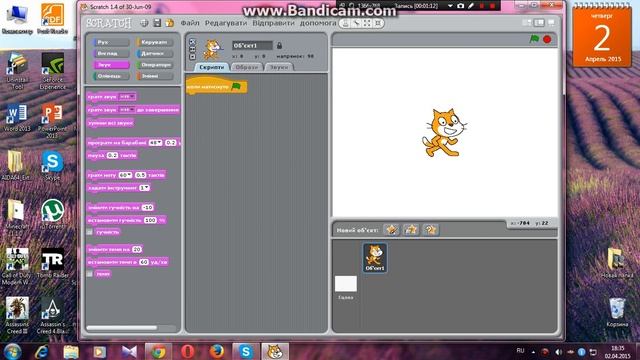Image resolution: width=640 pixels, height=360 pixels.
Task: Select the scissors delete tool
Action: 356,23
